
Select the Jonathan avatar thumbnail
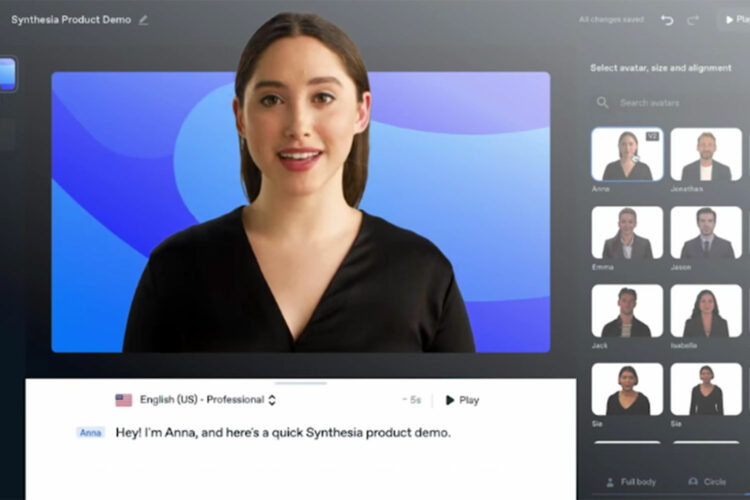click(x=706, y=154)
